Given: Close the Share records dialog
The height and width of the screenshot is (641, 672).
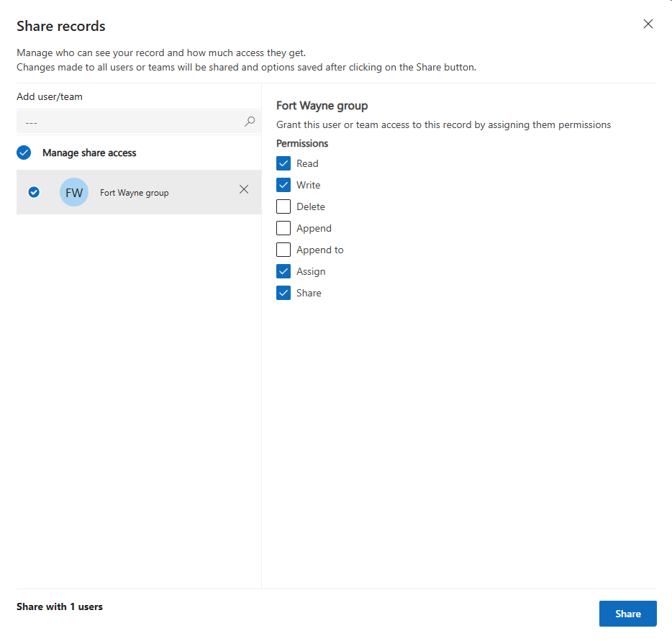Looking at the screenshot, I should point(648,24).
